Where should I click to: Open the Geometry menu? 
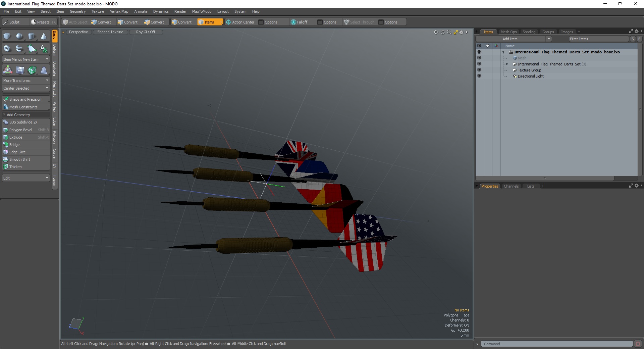tap(77, 11)
